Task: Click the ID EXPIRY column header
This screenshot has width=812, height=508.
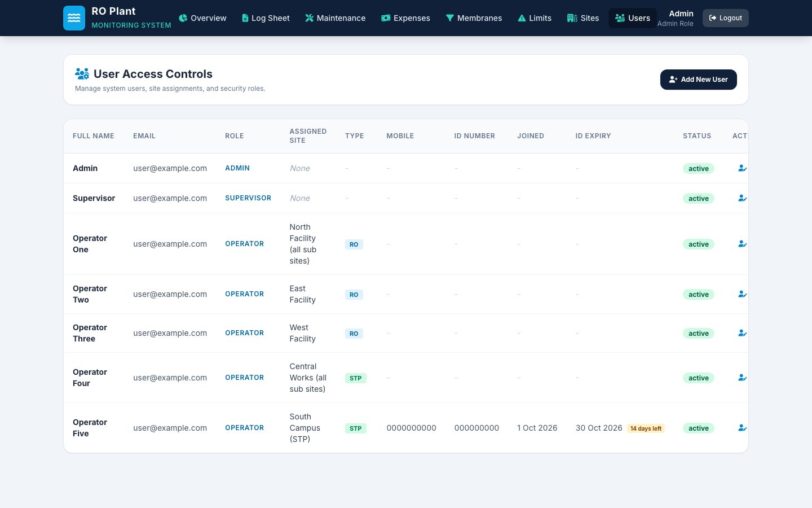Action: (593, 136)
